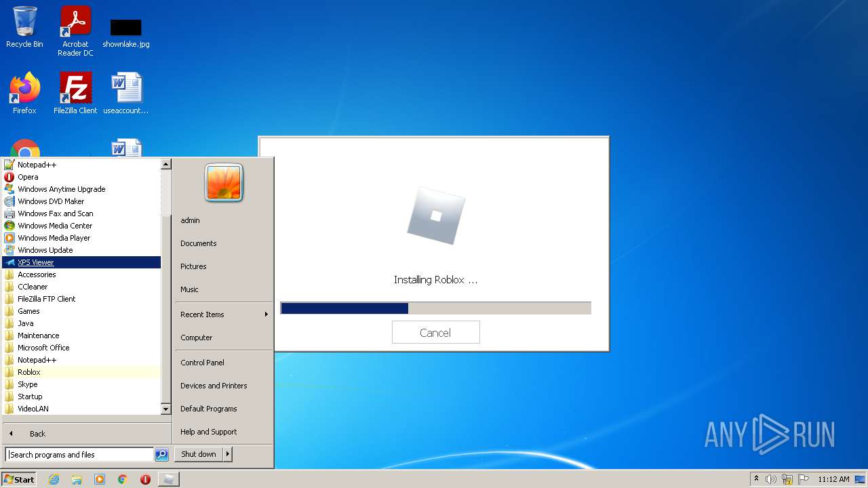
Task: Click programs list scroll up arrow
Action: click(x=166, y=164)
